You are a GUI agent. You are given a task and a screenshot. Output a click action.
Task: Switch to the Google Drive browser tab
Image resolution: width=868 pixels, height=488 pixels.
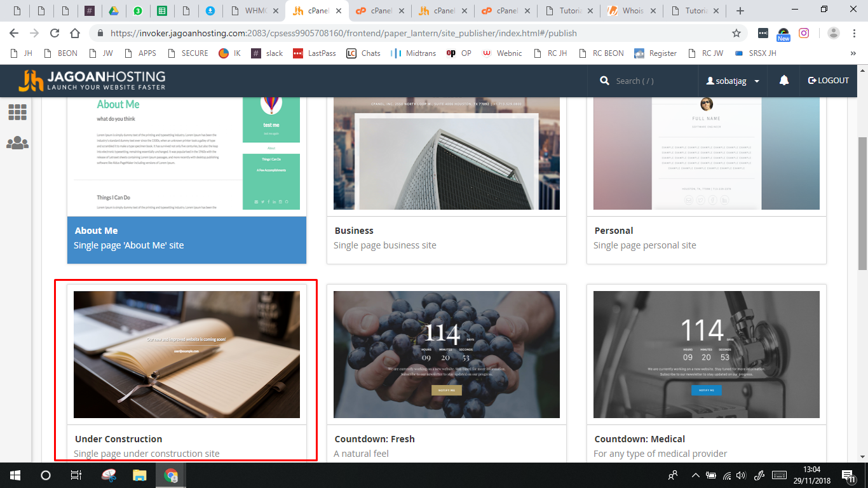click(x=114, y=11)
